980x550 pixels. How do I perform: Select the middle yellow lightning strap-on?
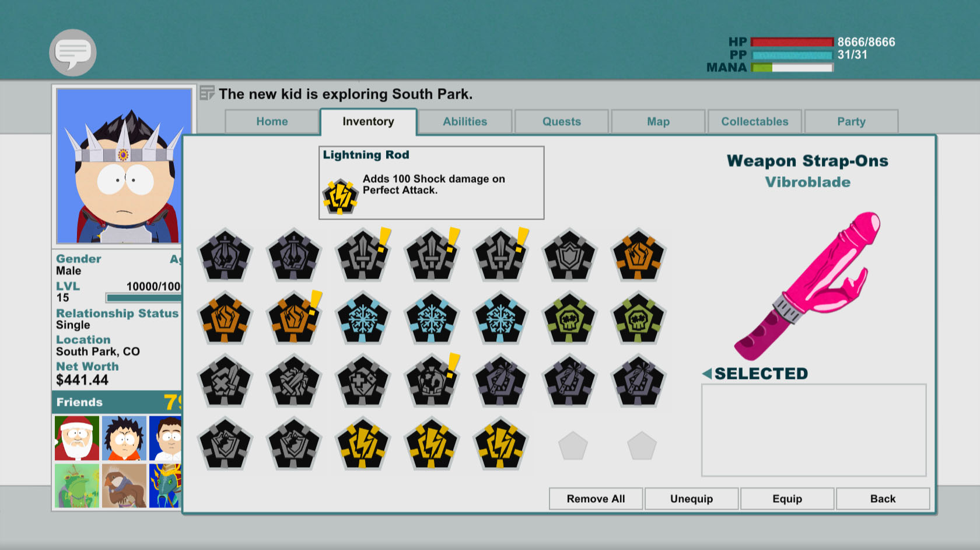(432, 444)
